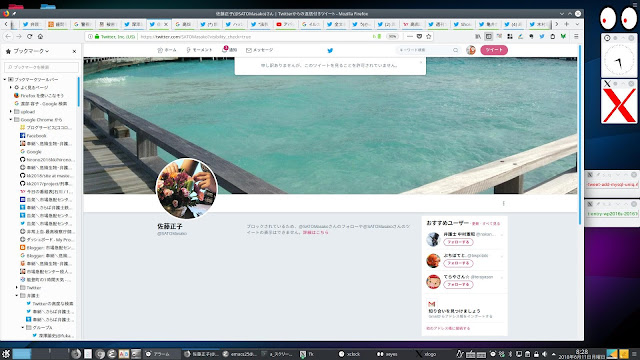
Task: Open the list all tabs dropdown arrow
Action: 577,24
